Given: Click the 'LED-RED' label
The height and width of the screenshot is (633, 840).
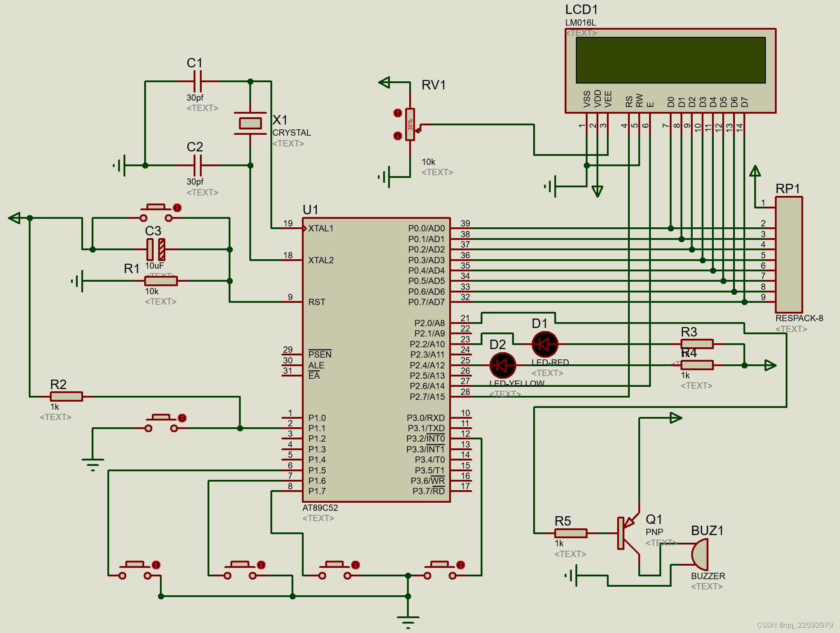Looking at the screenshot, I should pos(550,363).
